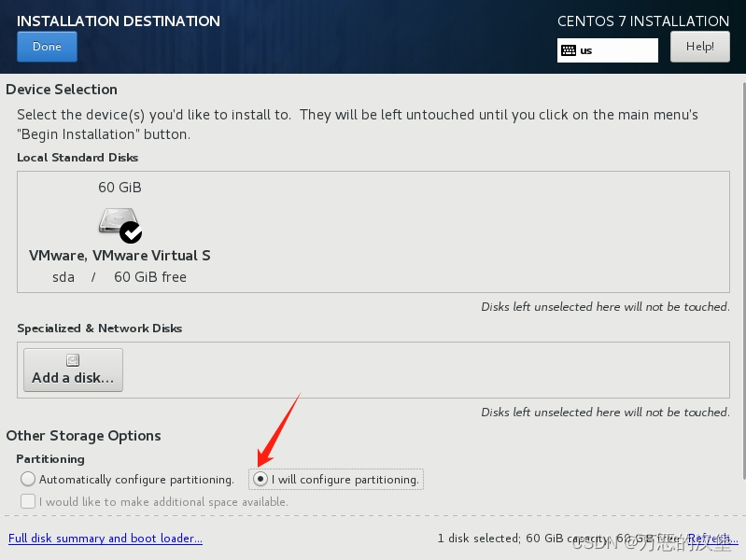Click the 'sda / 60 GiB free' label
The width and height of the screenshot is (746, 560).
[120, 277]
